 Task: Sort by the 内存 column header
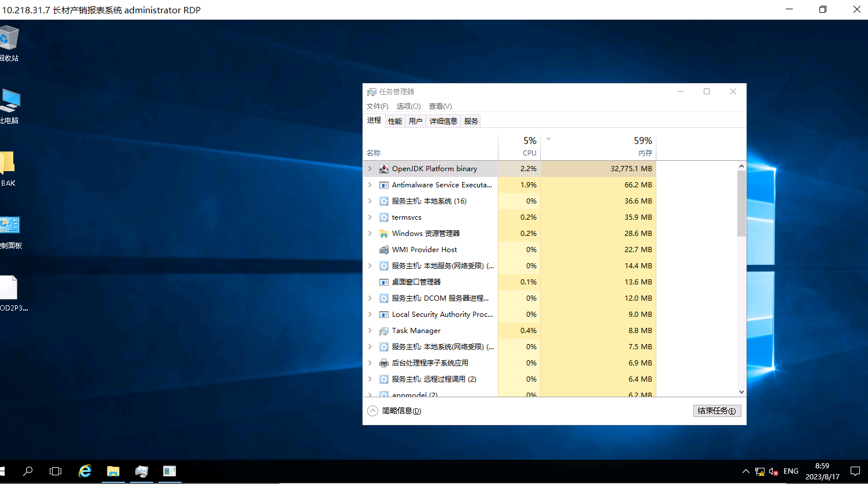coord(599,147)
